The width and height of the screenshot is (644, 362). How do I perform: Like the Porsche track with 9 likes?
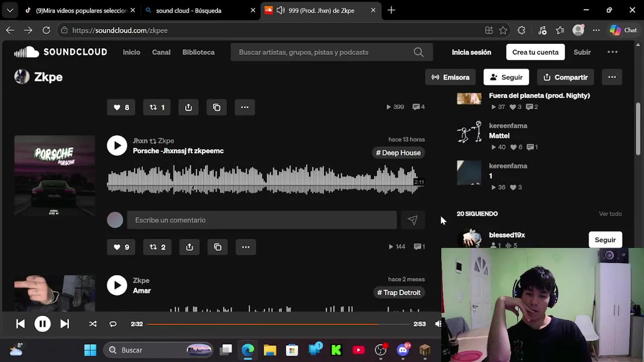[x=121, y=247]
